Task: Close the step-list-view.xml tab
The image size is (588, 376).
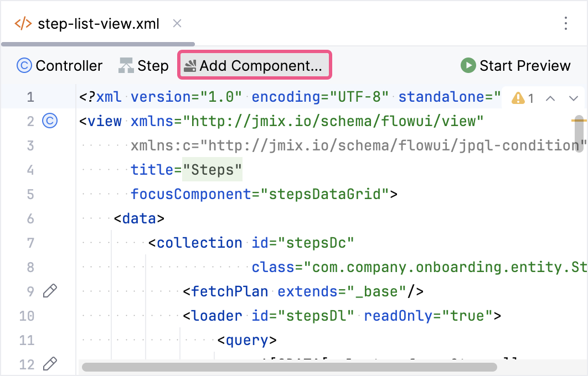Action: [177, 23]
